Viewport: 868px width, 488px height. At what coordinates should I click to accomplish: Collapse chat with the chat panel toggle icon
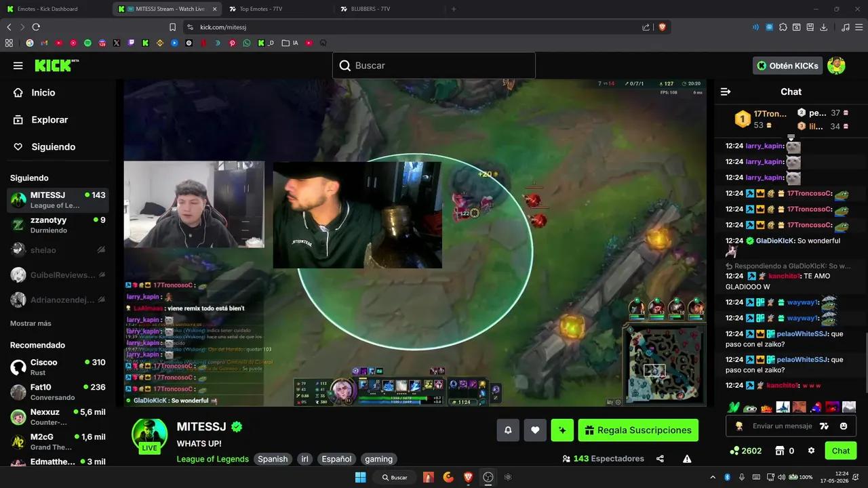tap(726, 91)
